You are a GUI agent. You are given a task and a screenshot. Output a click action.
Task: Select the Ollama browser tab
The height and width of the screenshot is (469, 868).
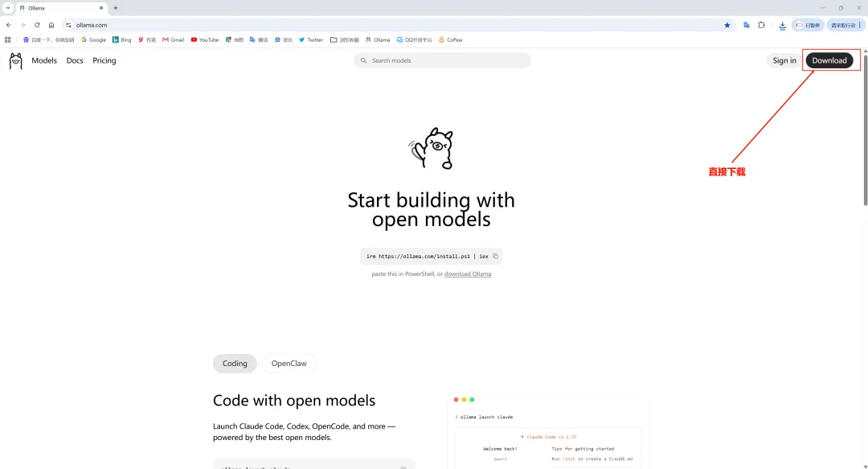pyautogui.click(x=61, y=8)
